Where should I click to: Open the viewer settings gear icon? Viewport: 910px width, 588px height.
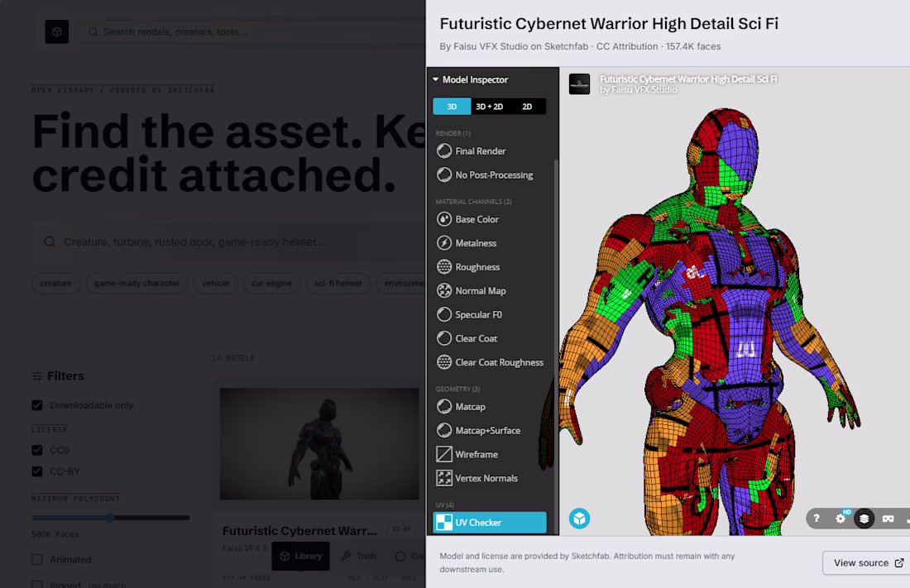(841, 519)
